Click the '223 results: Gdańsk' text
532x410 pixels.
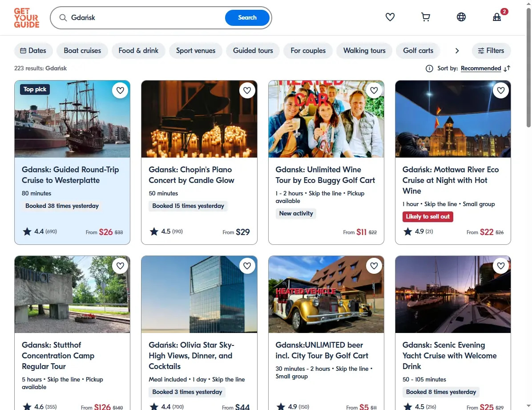coord(40,68)
